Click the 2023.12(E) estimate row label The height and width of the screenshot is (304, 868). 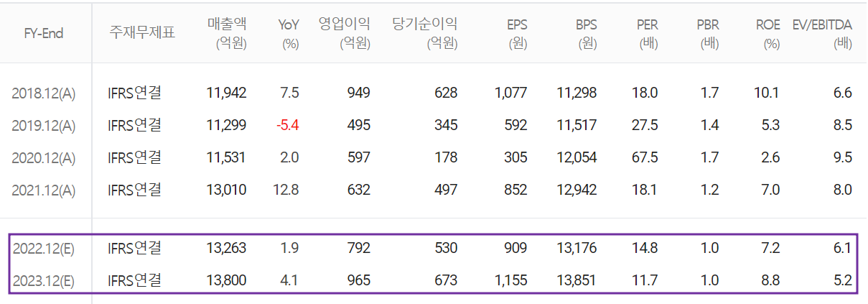(x=43, y=280)
